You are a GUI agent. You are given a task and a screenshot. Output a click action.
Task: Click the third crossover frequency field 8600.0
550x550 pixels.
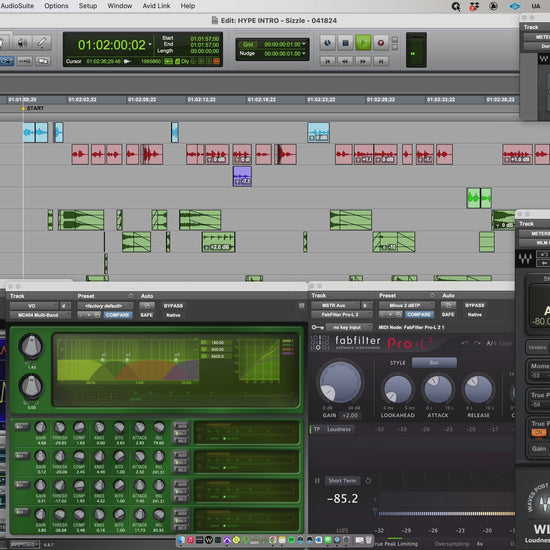coord(217,356)
